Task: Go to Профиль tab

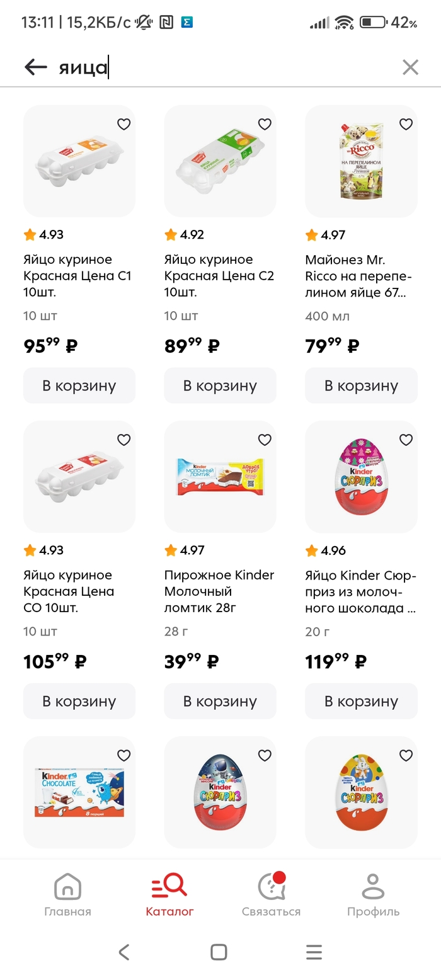Action: coord(373,894)
